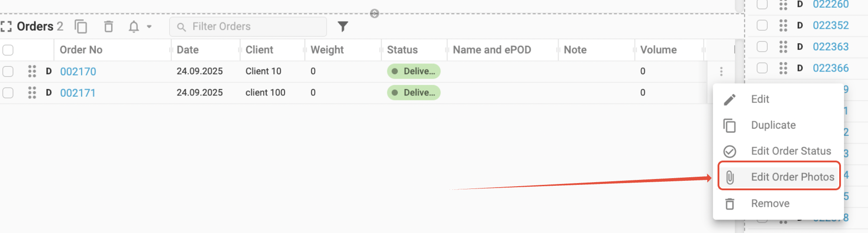Viewport: 868px width, 233px height.
Task: Click the panel divider collapse handle
Action: (374, 13)
